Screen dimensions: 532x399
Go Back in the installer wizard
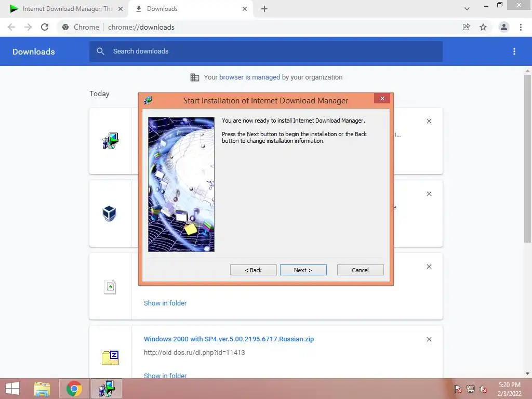click(x=253, y=270)
